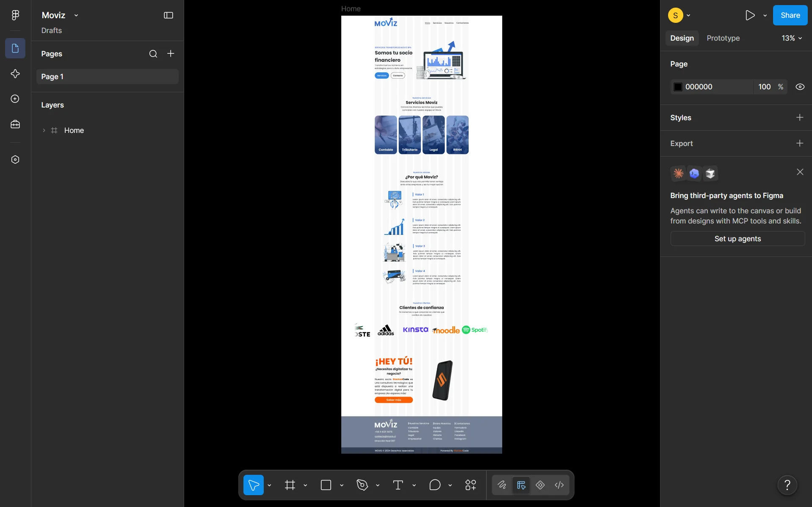Select the Rectangle shape tool
Image resolution: width=812 pixels, height=507 pixels.
tap(326, 485)
